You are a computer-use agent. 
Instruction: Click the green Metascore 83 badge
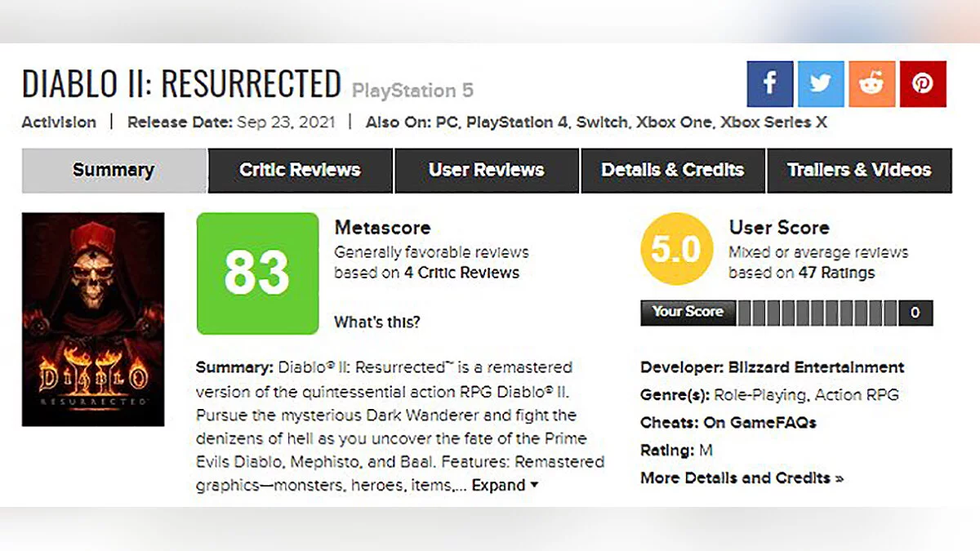[257, 273]
